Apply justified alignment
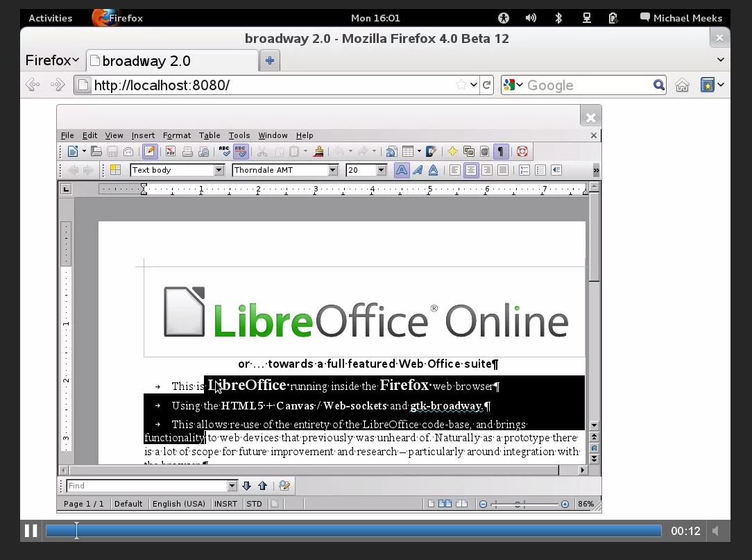 (x=503, y=170)
